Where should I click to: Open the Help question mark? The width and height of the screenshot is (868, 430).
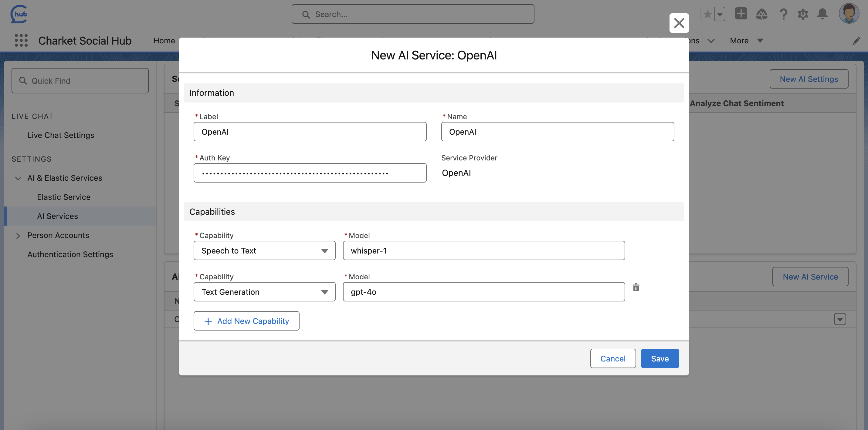[x=783, y=14]
